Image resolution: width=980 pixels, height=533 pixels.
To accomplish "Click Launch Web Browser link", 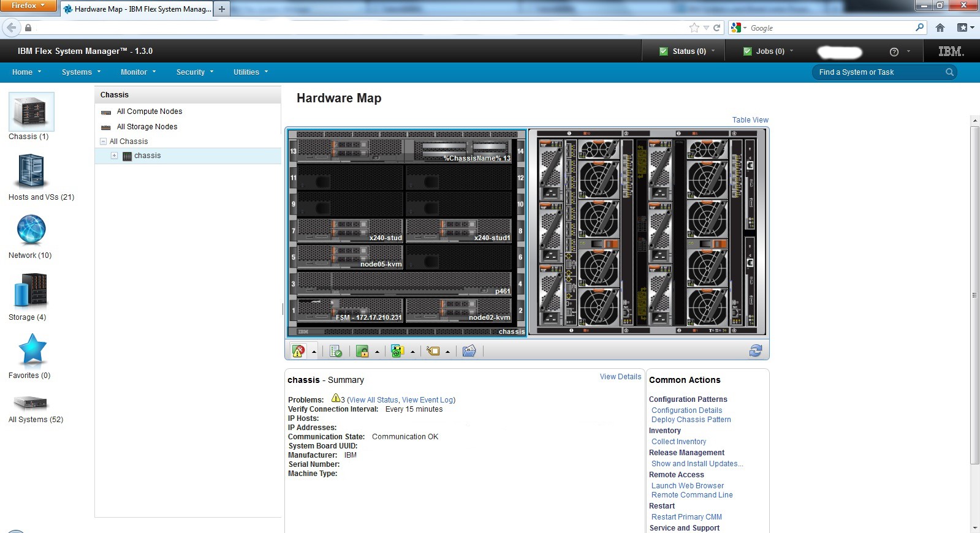I will pyautogui.click(x=688, y=486).
